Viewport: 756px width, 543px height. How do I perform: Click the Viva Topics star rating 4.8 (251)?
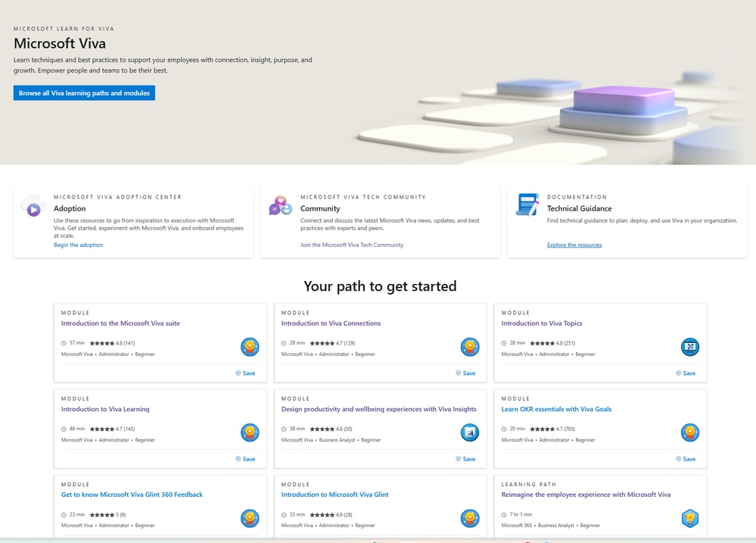[552, 343]
